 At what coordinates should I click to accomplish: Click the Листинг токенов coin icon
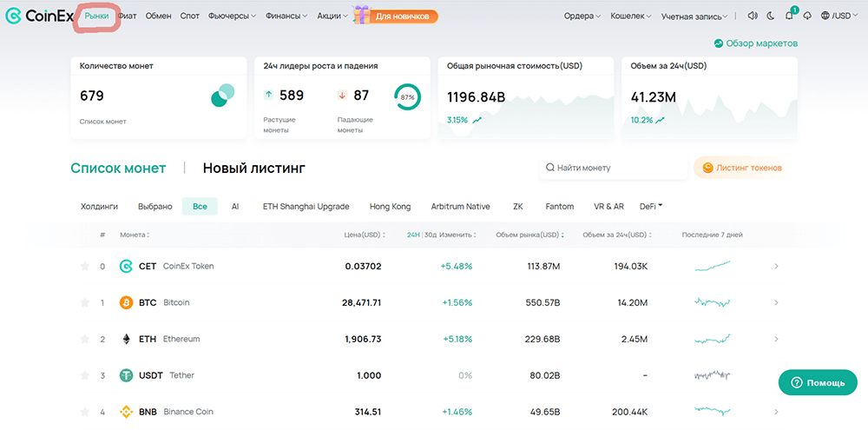(707, 168)
